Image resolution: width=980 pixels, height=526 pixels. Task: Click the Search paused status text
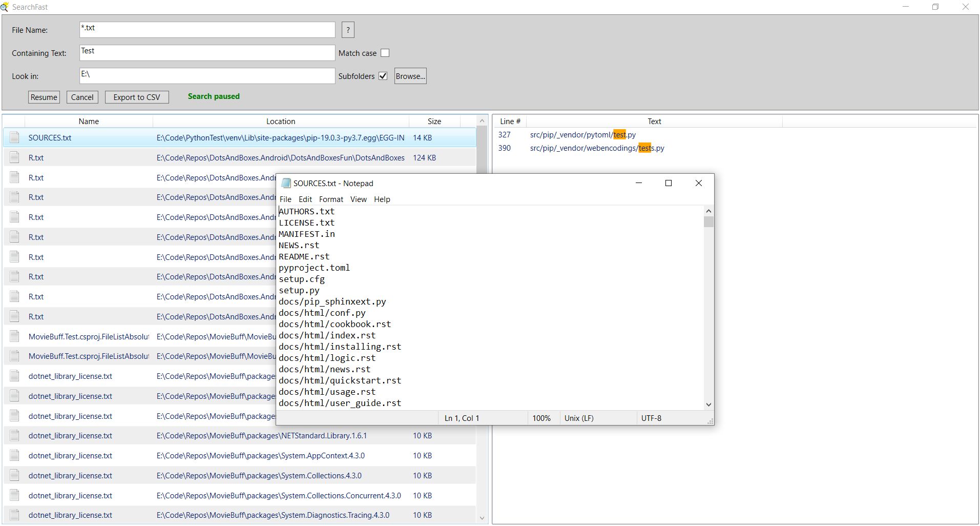tap(214, 96)
